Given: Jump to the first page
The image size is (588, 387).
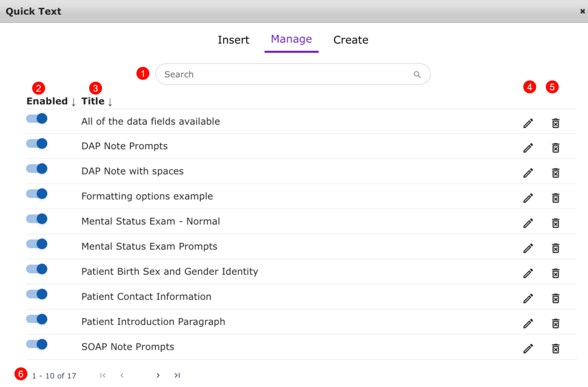Looking at the screenshot, I should [x=103, y=375].
